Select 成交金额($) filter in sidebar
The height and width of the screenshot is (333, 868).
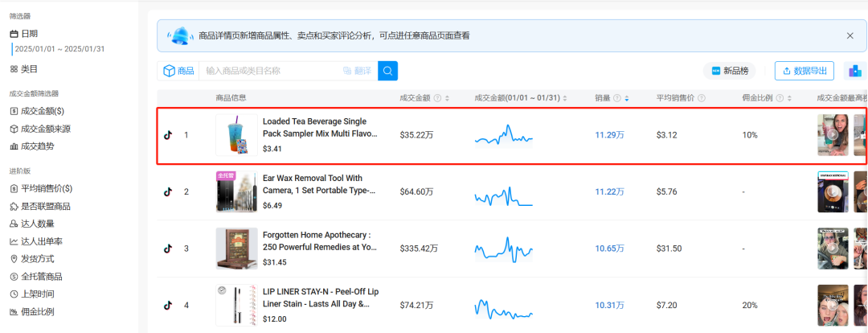pos(42,111)
